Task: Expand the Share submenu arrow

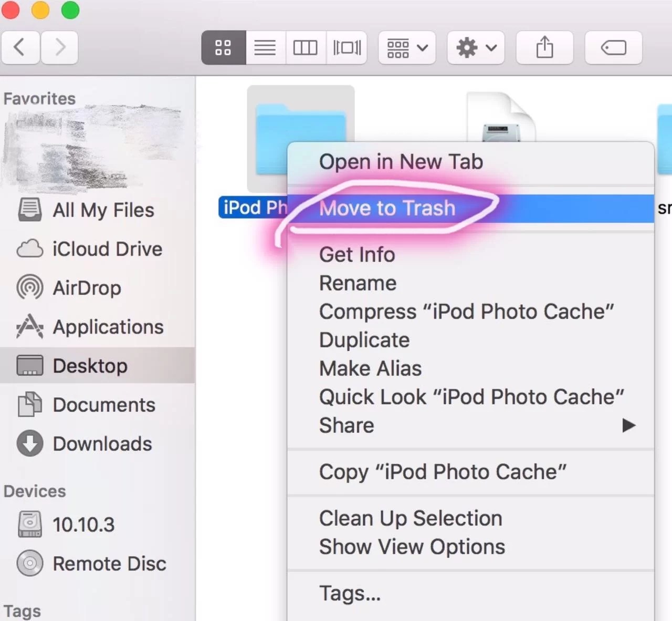Action: 628,426
